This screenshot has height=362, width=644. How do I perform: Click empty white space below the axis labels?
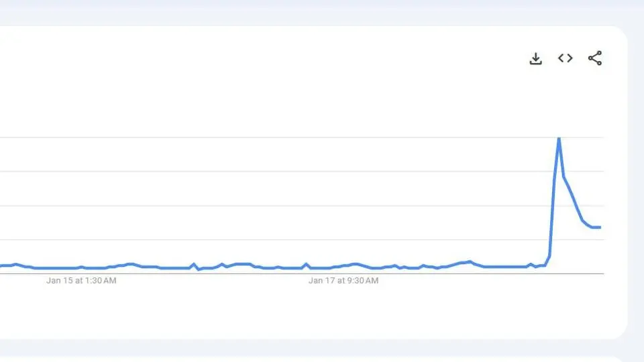tap(302, 312)
